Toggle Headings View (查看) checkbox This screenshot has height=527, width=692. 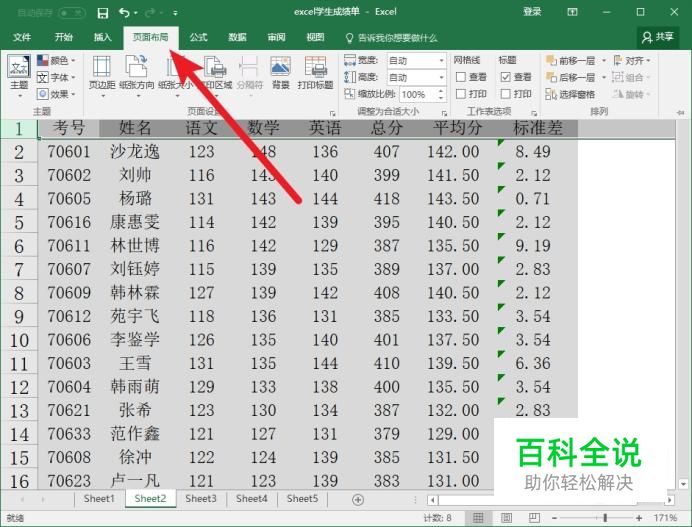tap(506, 77)
